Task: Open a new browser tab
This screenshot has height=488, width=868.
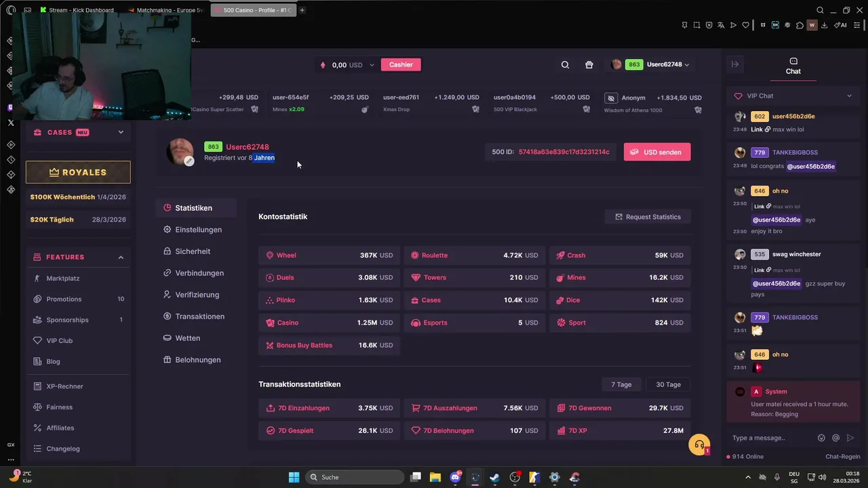Action: click(302, 10)
